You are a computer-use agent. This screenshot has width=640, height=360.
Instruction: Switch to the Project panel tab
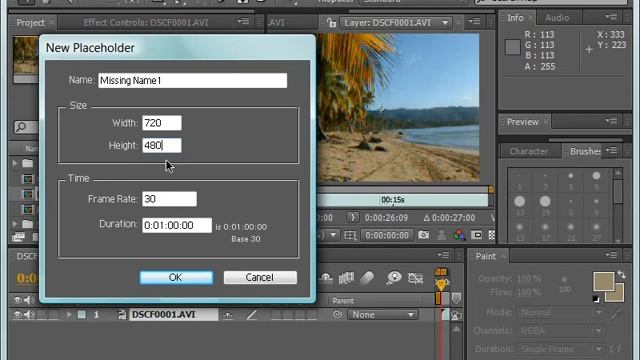coord(30,22)
